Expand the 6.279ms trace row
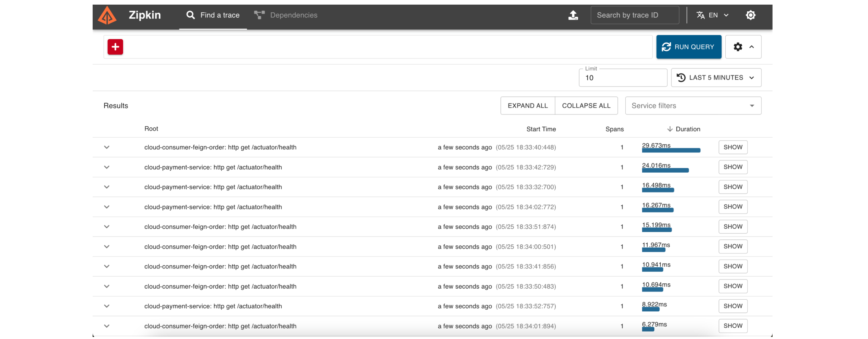The image size is (868, 339). 107,326
